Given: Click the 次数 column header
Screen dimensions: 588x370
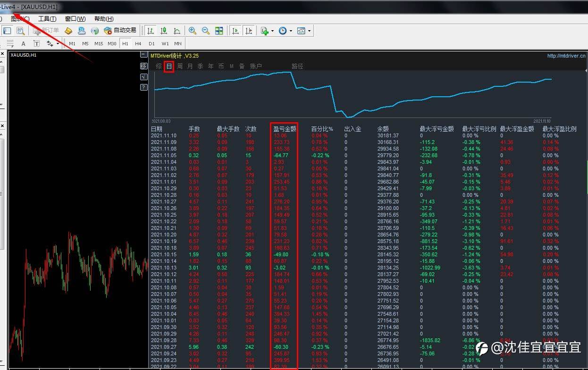Looking at the screenshot, I should coord(251,129).
